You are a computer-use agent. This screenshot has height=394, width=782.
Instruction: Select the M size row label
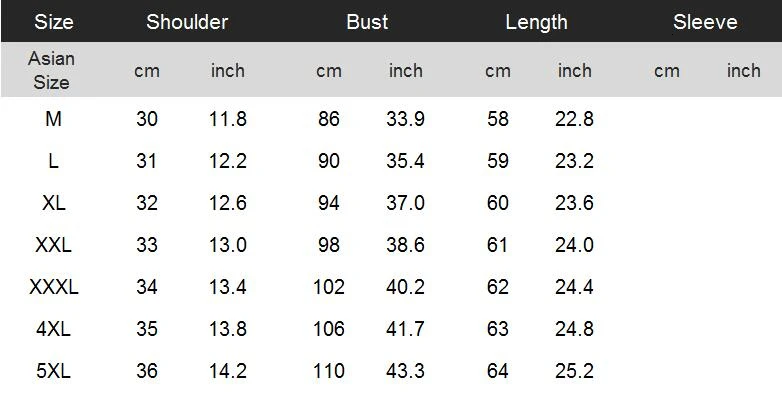click(53, 119)
